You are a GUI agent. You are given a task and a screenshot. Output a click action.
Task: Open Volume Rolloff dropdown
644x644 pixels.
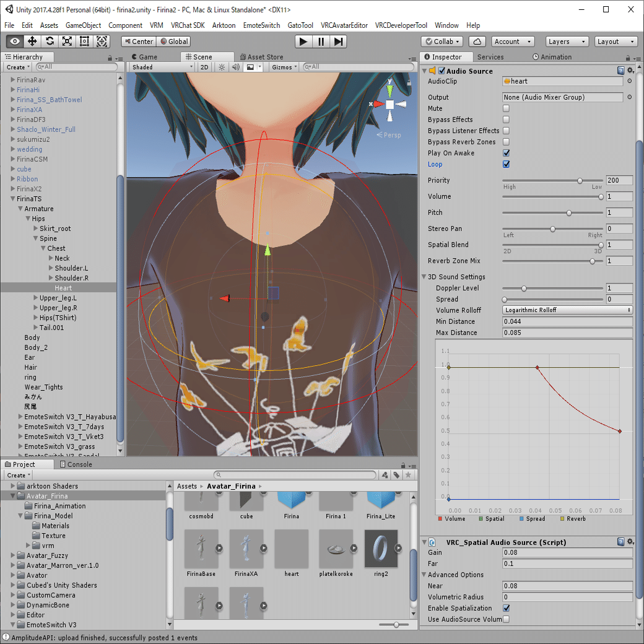(567, 310)
